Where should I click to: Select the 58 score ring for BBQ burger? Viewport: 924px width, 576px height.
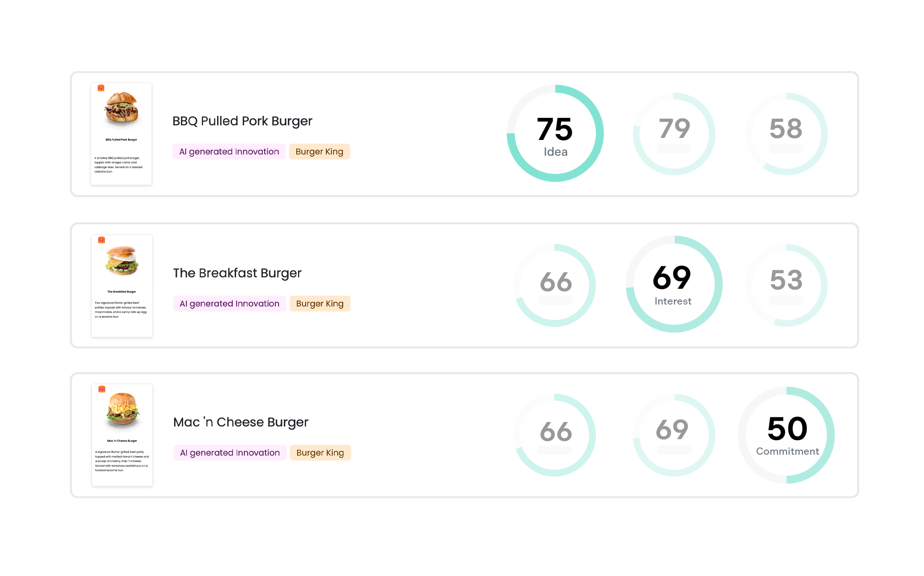coord(786,134)
